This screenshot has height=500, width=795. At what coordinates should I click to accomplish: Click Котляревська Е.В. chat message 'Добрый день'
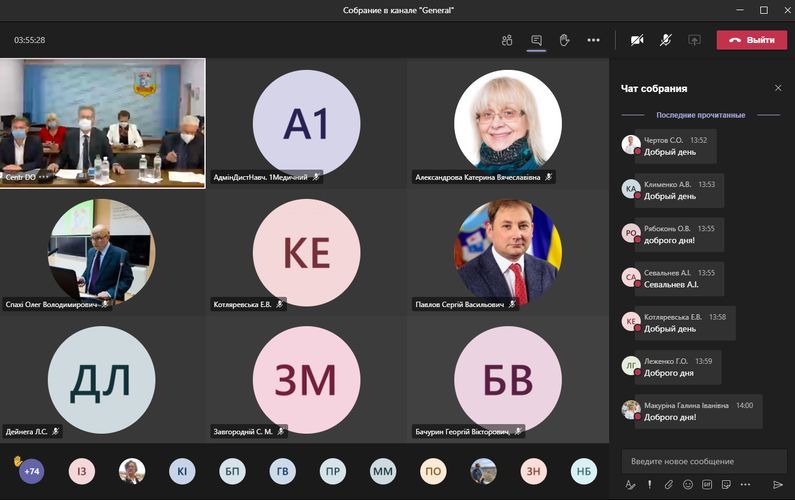coord(670,329)
